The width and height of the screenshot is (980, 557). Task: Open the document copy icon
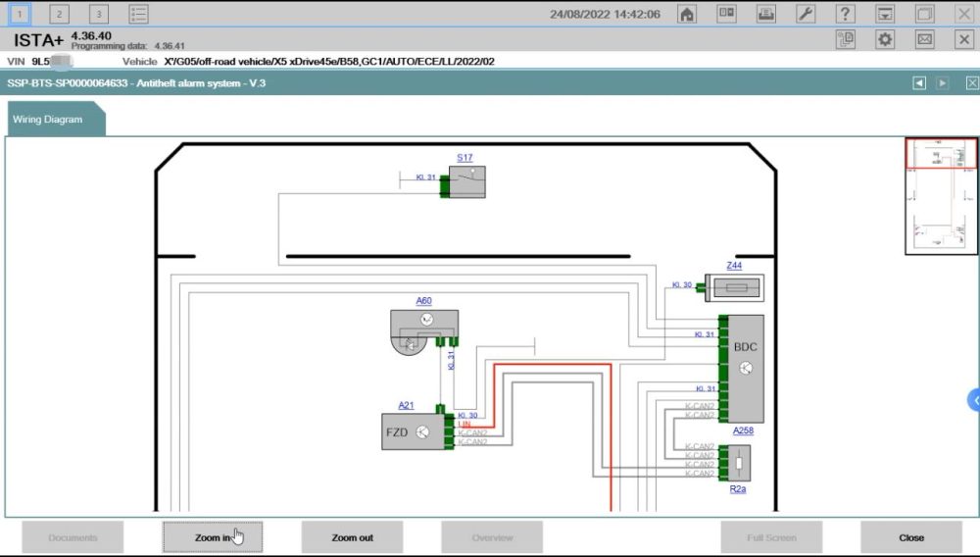(x=845, y=39)
